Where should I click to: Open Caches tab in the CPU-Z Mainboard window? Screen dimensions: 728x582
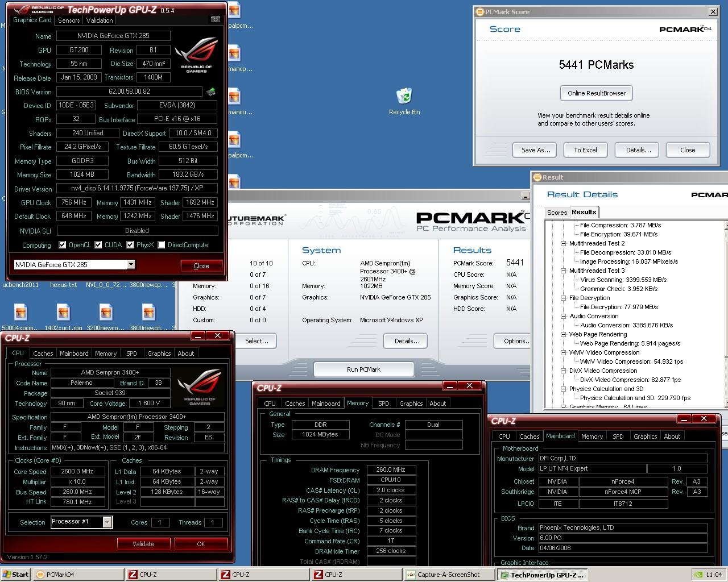coord(529,436)
